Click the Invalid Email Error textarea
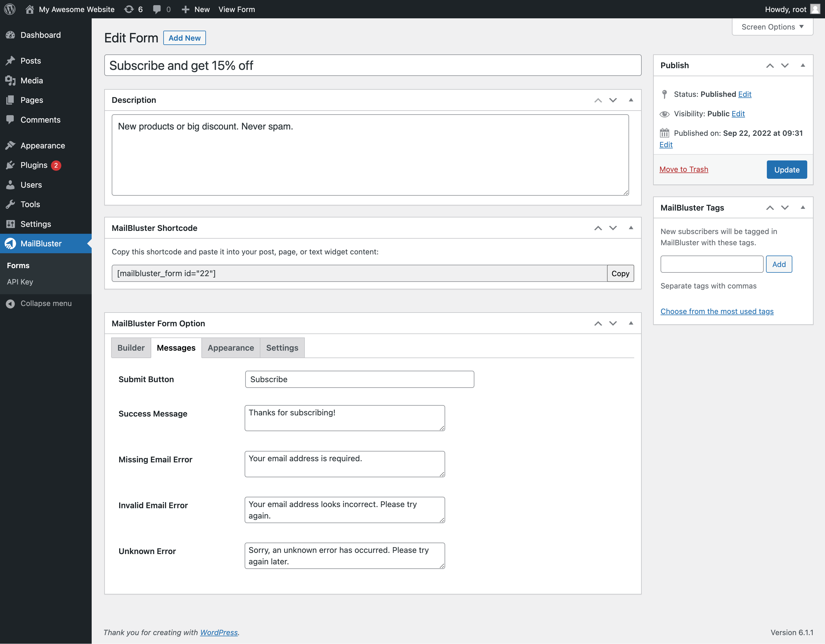The width and height of the screenshot is (825, 644). [x=345, y=510]
